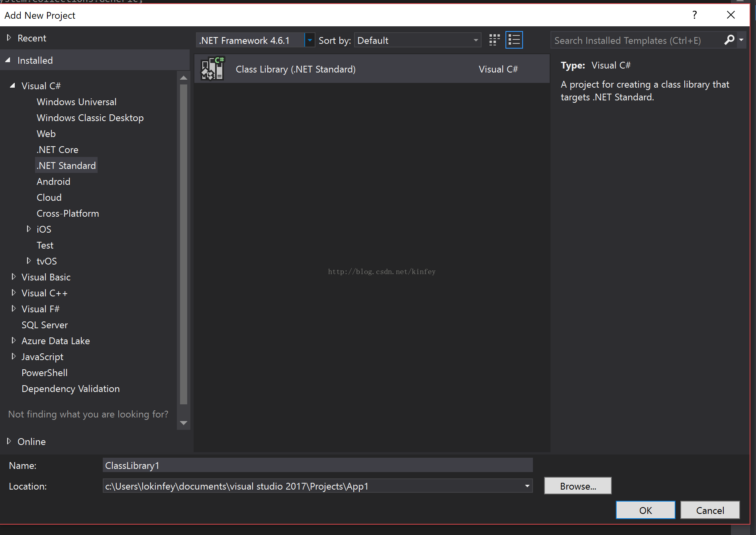
Task: Switch to list view layout
Action: 514,40
